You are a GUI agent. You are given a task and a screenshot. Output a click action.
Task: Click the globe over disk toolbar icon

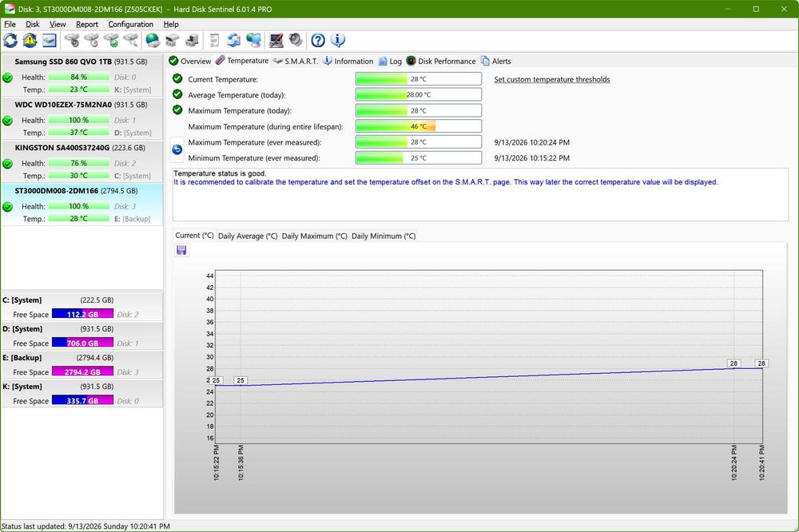[153, 40]
